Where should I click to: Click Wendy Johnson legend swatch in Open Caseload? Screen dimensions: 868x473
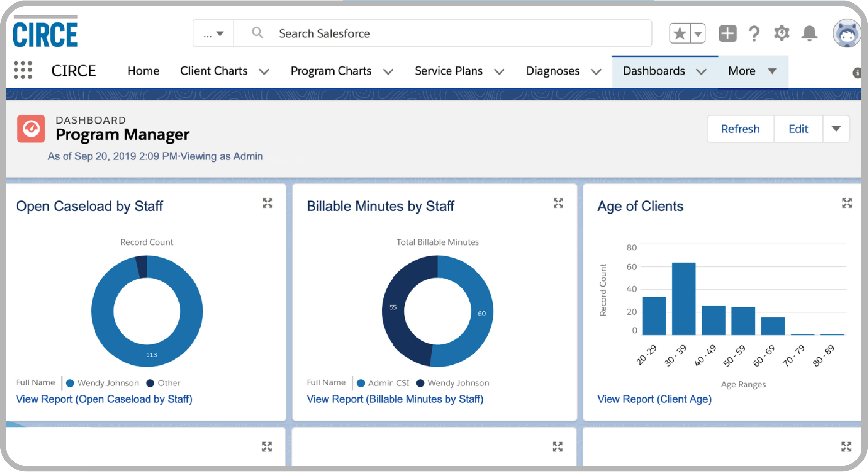pyautogui.click(x=70, y=383)
